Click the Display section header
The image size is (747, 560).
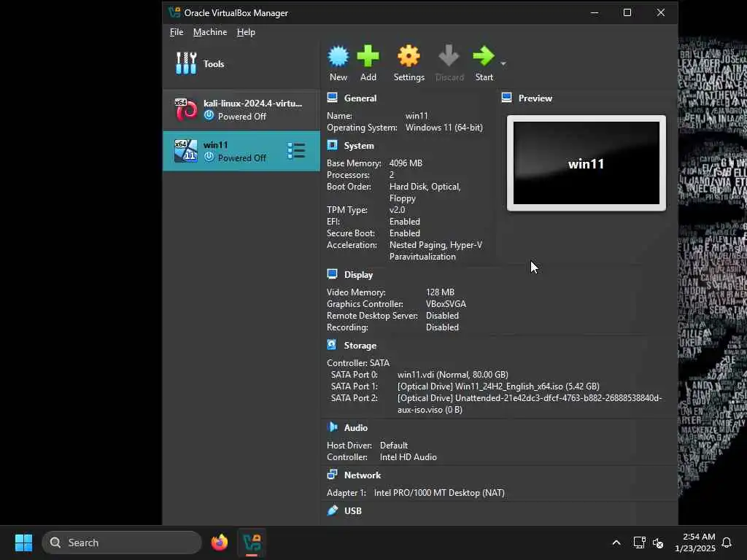coord(358,275)
